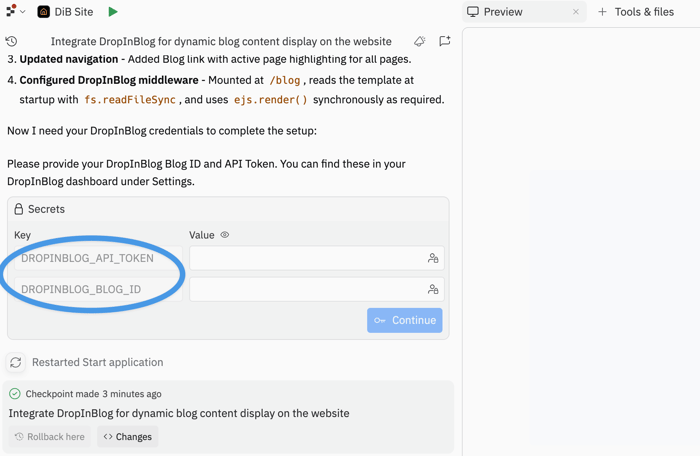This screenshot has width=700, height=456.
Task: Click the Preview monitor icon
Action: (x=473, y=12)
